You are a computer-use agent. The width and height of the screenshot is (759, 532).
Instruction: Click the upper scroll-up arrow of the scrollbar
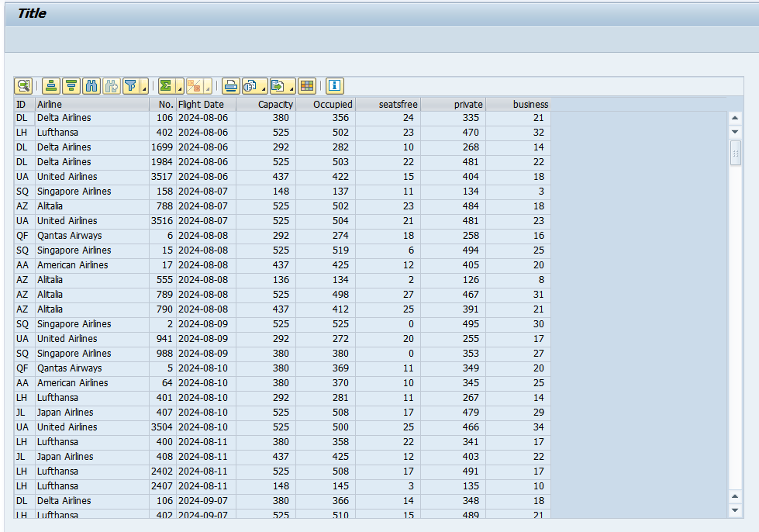coord(735,118)
